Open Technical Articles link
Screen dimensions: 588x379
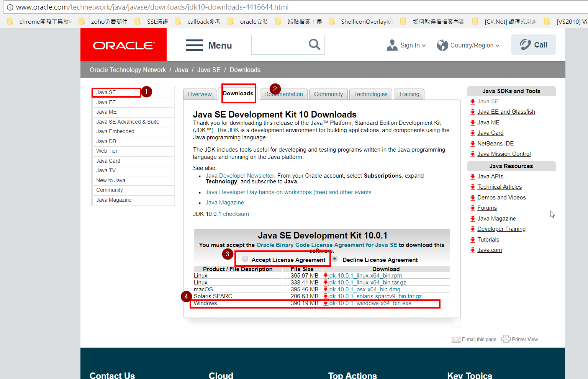(500, 187)
